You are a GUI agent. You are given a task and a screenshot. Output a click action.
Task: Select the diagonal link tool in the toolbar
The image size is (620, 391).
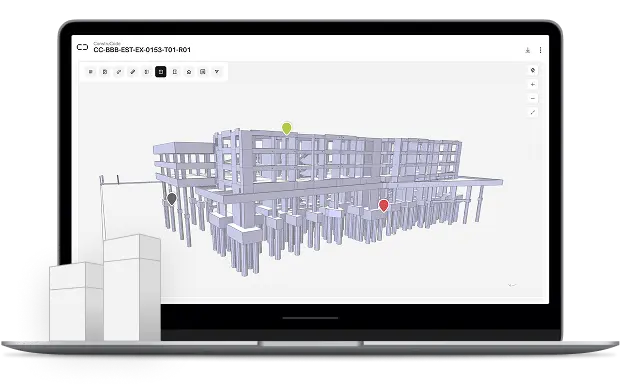pyautogui.click(x=119, y=72)
